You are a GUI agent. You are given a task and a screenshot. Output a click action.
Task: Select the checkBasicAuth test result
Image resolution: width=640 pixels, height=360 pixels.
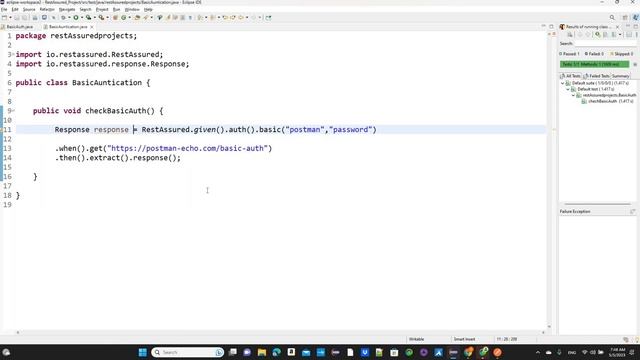tap(608, 101)
